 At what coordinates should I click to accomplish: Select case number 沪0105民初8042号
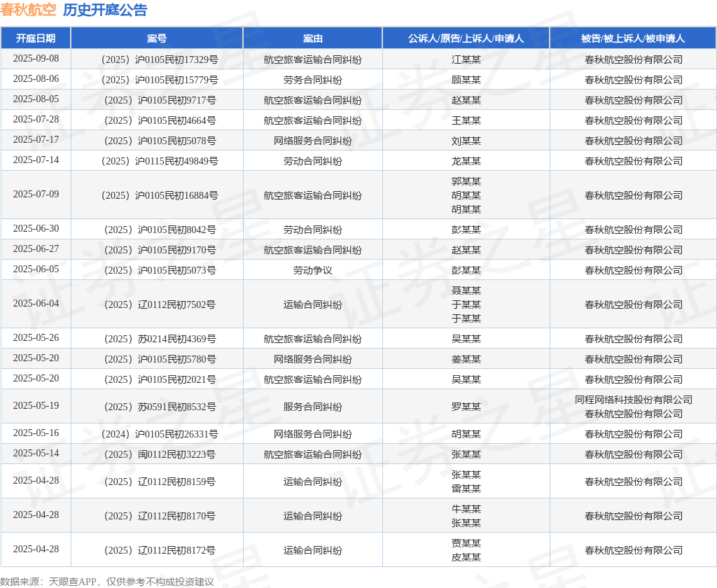(160, 230)
